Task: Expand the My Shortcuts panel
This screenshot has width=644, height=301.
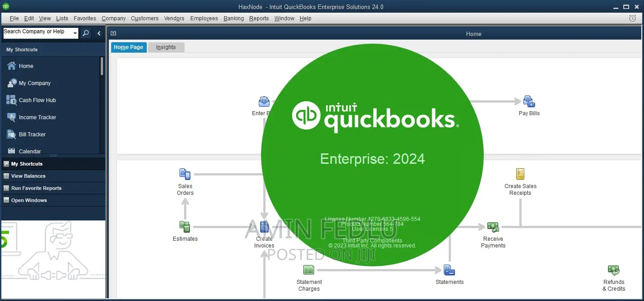Action: (x=53, y=163)
